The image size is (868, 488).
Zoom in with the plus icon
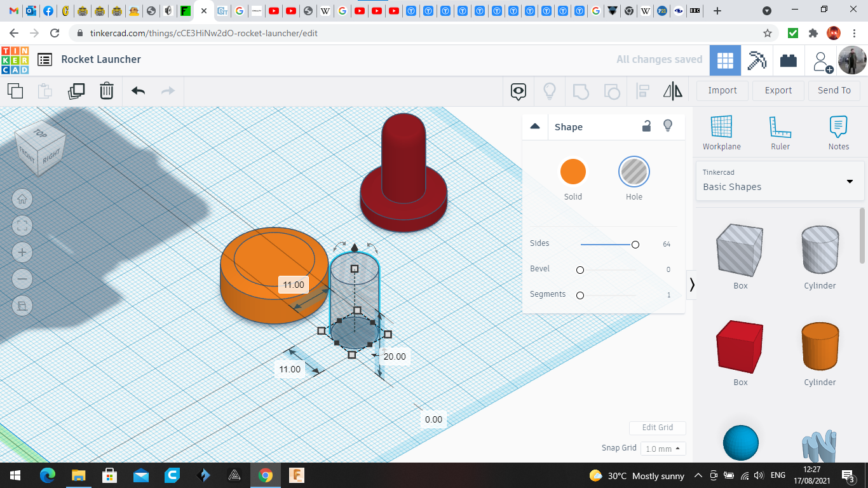(x=22, y=252)
